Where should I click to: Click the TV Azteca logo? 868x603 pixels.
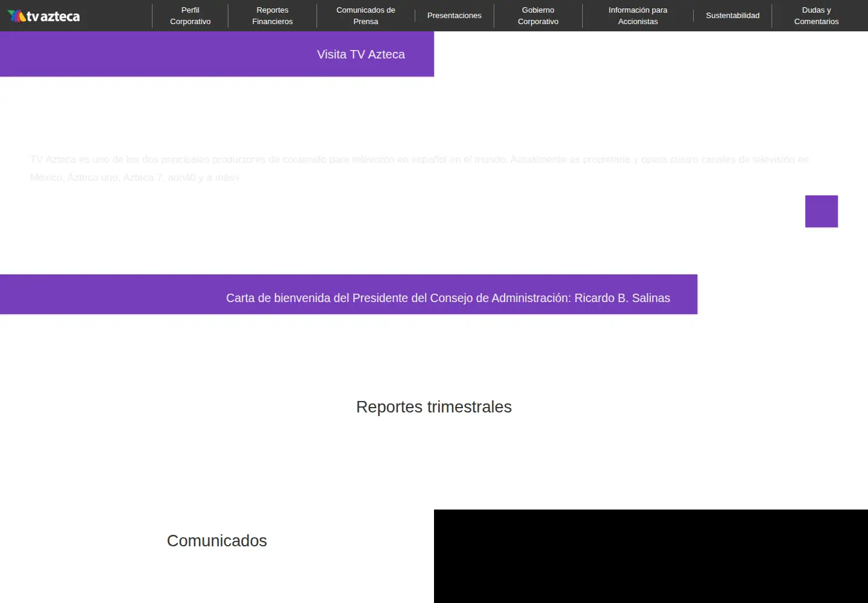pyautogui.click(x=44, y=16)
